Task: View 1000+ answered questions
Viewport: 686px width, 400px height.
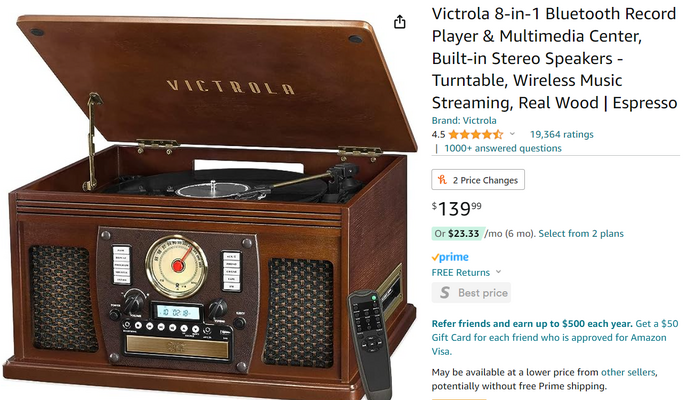Action: (x=503, y=148)
